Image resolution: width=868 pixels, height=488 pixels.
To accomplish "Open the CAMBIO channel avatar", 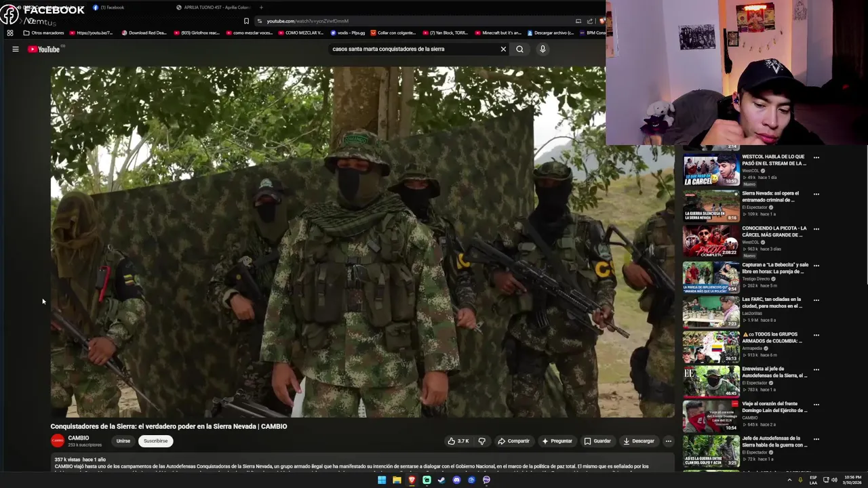I will [58, 441].
